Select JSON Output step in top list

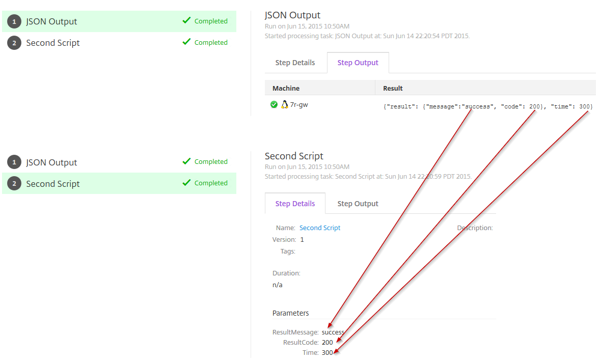(51, 21)
